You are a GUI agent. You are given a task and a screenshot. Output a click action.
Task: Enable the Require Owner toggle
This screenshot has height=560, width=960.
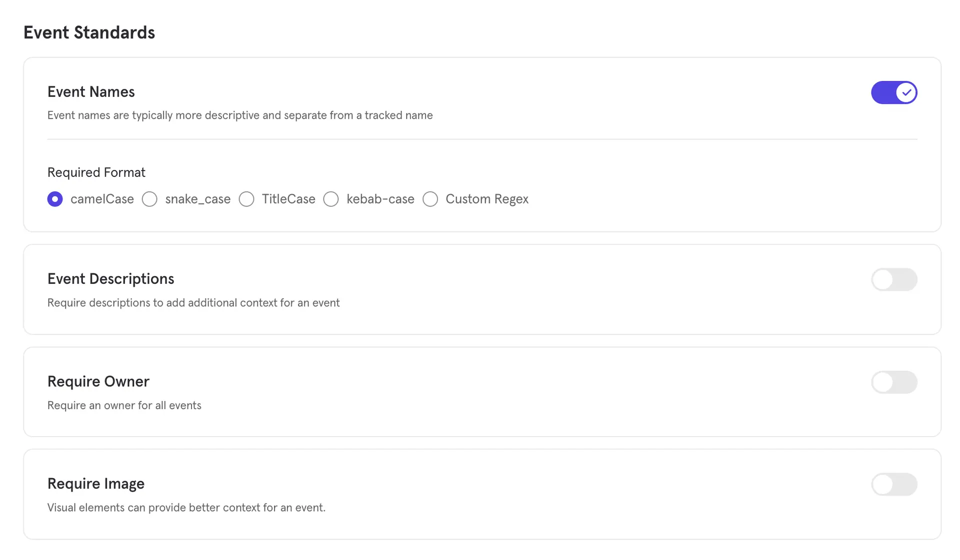[894, 382]
